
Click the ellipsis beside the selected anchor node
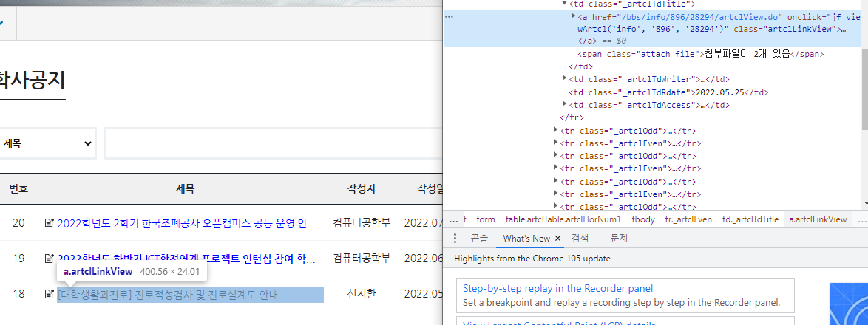click(x=450, y=16)
